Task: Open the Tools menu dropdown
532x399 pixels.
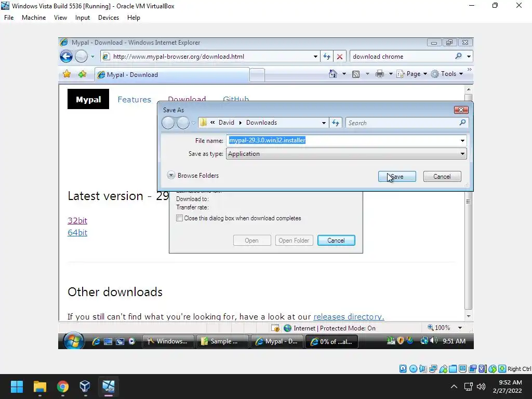Action: tap(447, 74)
